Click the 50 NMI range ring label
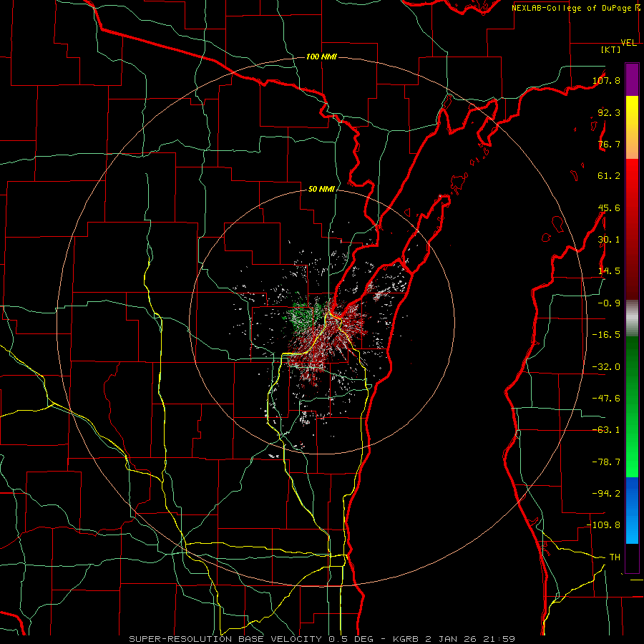644x644 pixels. (x=321, y=189)
